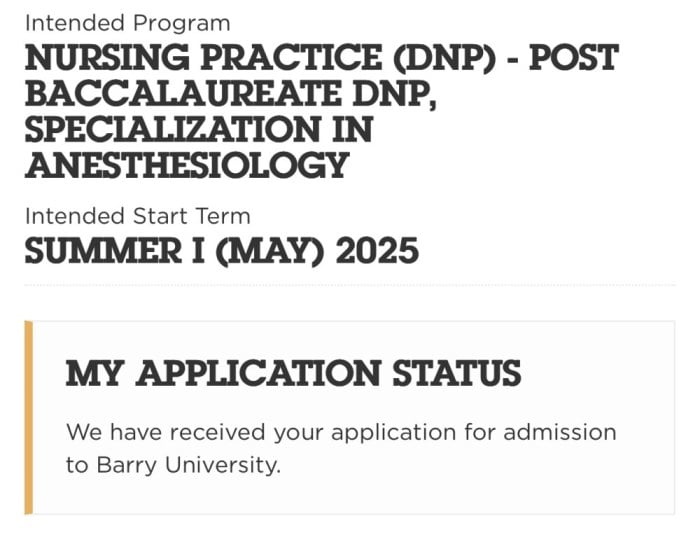Image resolution: width=700 pixels, height=556 pixels.
Task: Select the word "ANESTHESIOLOGY"
Action: coord(187,165)
